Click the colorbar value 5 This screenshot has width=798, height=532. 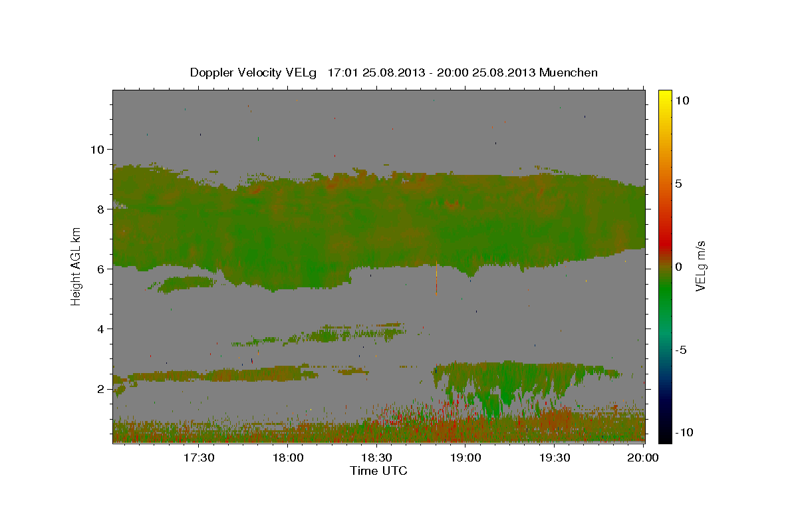click(x=679, y=183)
